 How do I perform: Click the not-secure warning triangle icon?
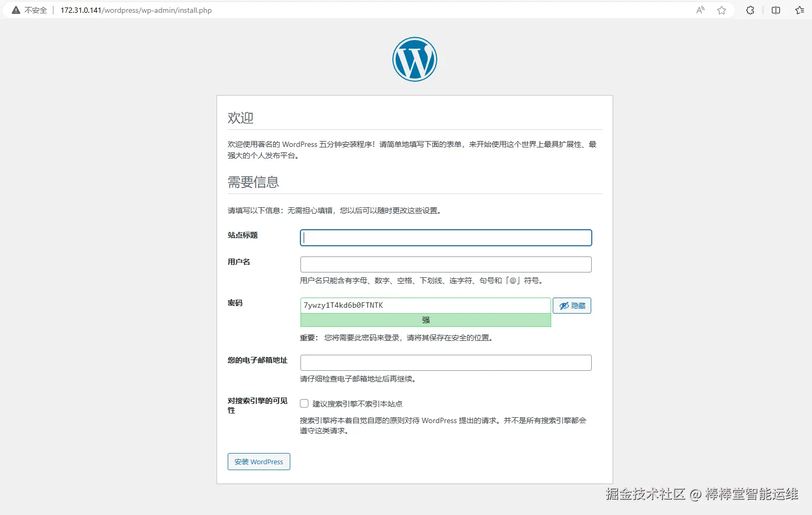pos(16,10)
